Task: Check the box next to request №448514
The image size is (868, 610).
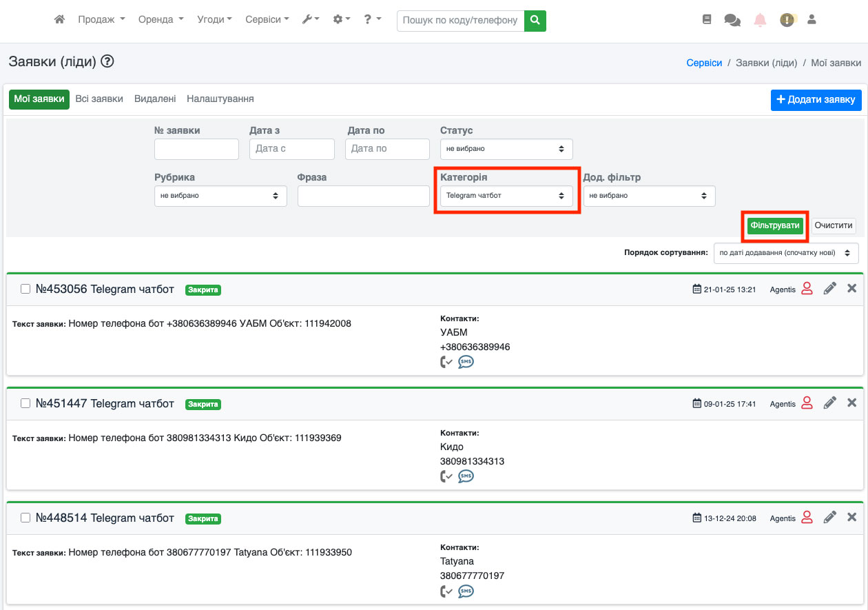Action: coord(25,518)
